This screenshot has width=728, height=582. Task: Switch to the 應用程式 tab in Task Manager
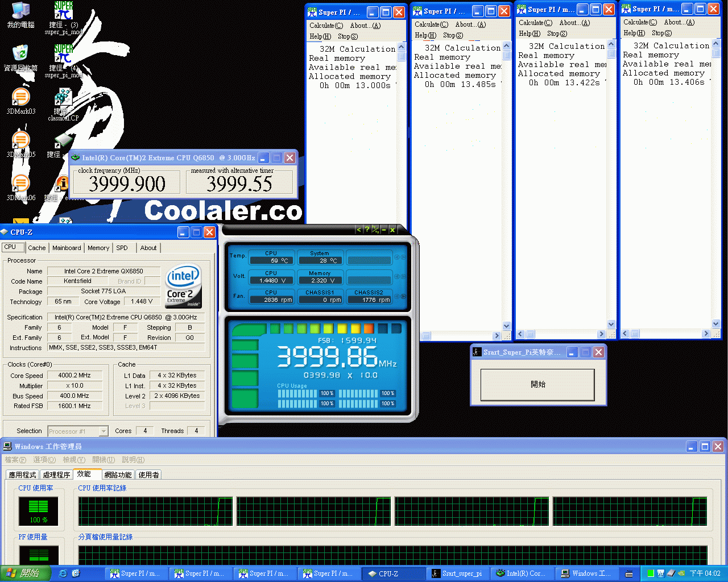[23, 475]
